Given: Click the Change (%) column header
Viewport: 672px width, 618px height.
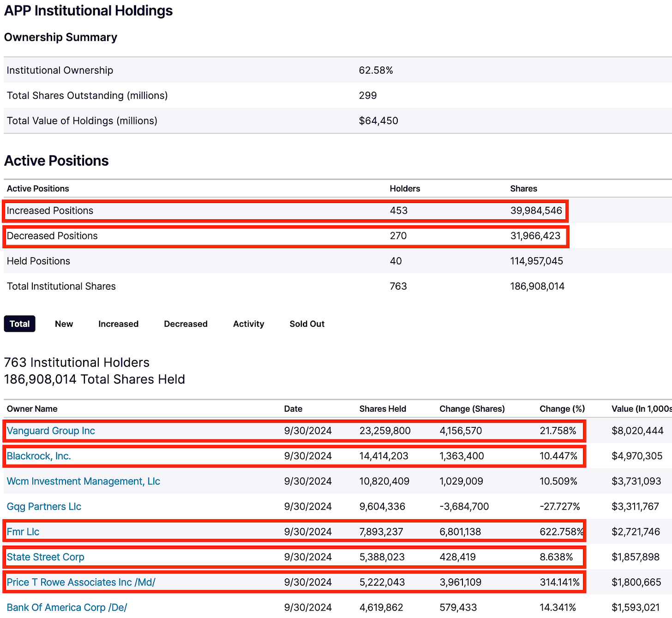Looking at the screenshot, I should click(x=562, y=408).
